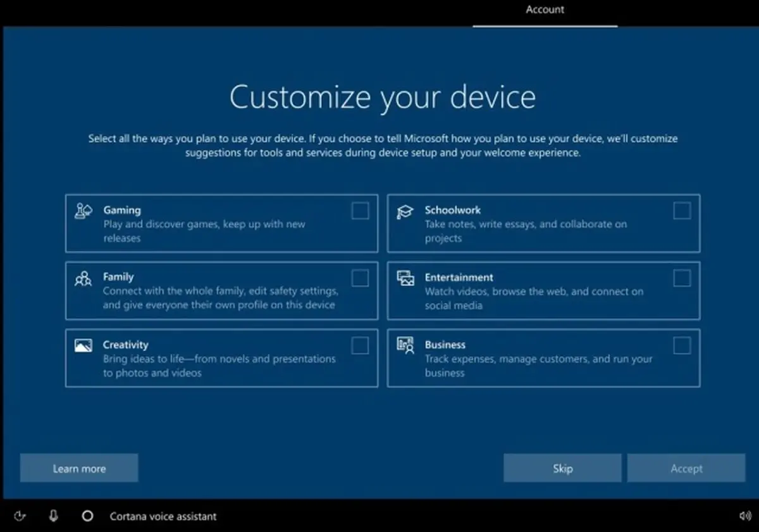Select the Account tab at top

(x=545, y=10)
